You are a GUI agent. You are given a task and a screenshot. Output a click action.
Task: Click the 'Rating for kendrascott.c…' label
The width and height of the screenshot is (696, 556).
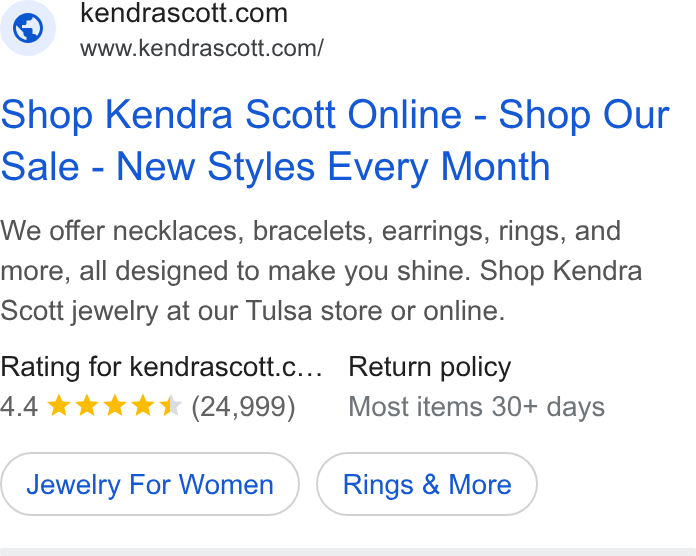pyautogui.click(x=161, y=367)
